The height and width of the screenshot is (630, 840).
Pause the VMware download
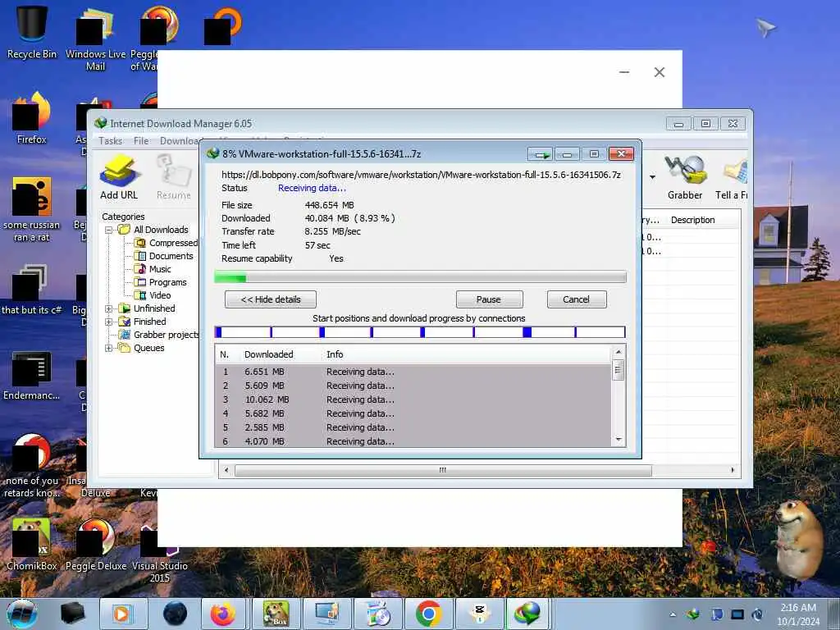click(489, 299)
